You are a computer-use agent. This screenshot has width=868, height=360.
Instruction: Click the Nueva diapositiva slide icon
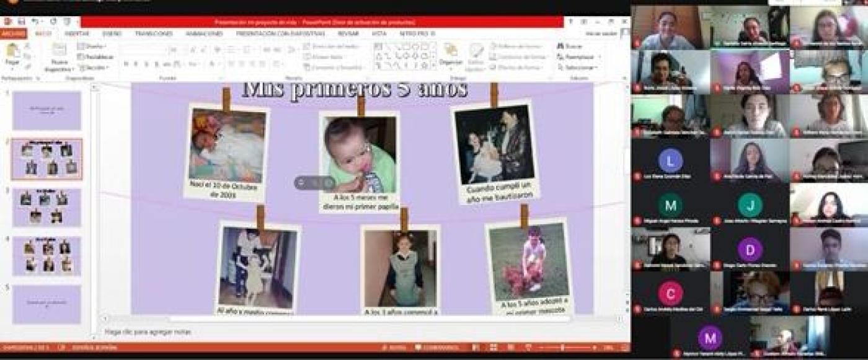click(x=59, y=50)
